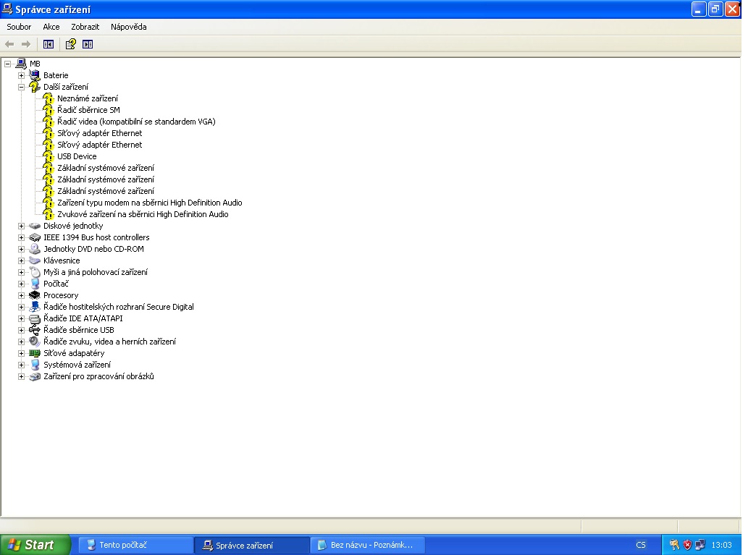This screenshot has height=555, width=756.
Task: Select the Další zařízení yellow question icon
Action: [x=35, y=87]
